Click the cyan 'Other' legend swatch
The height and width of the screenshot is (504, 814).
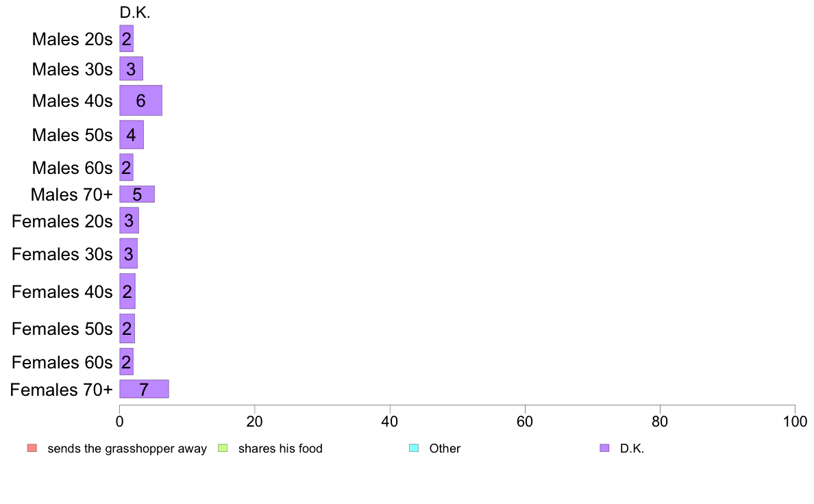point(414,448)
